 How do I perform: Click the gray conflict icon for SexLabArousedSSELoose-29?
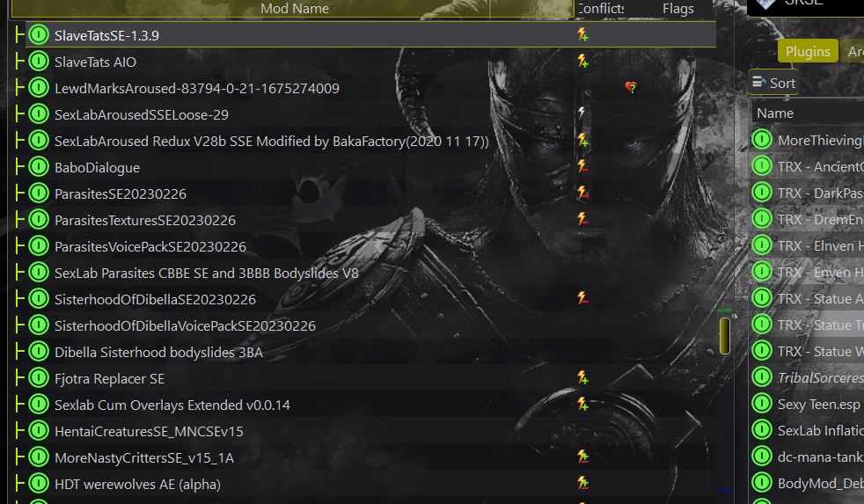[581, 113]
